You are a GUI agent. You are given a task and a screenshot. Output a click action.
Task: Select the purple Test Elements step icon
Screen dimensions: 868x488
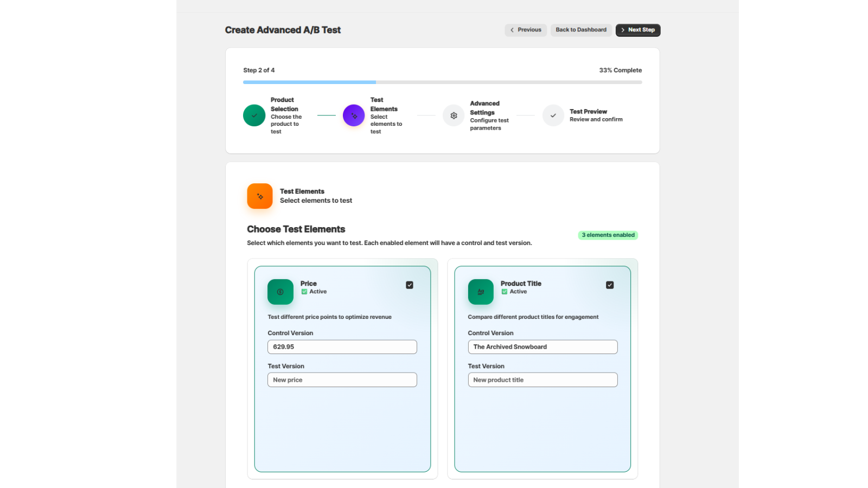[x=354, y=115]
